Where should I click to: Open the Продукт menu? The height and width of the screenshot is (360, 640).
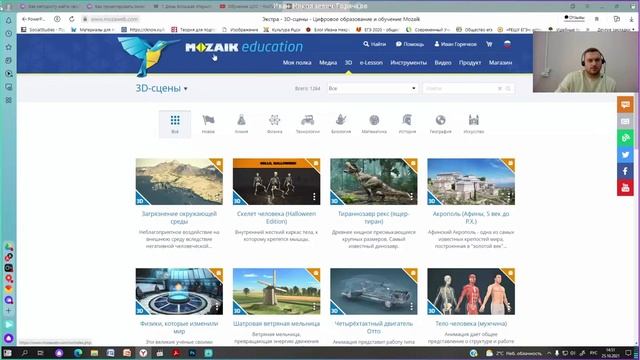[x=470, y=62]
